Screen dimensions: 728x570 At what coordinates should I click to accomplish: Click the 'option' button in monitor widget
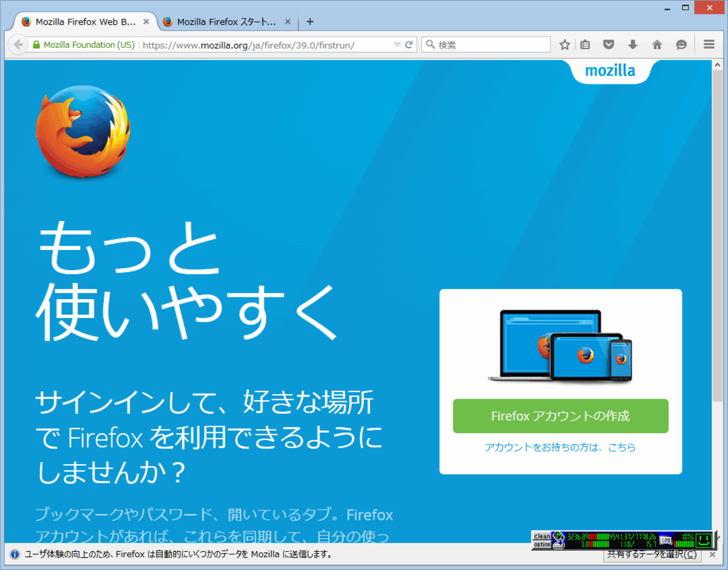(x=542, y=544)
